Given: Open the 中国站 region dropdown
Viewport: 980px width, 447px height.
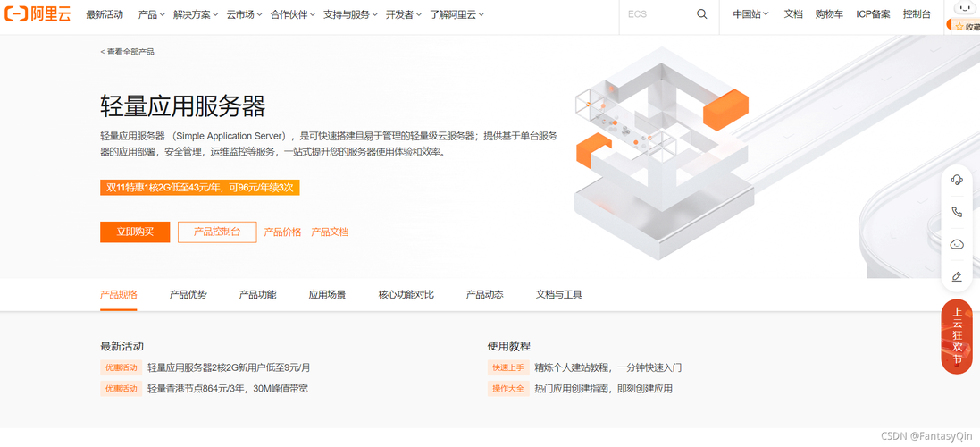Looking at the screenshot, I should click(x=750, y=14).
